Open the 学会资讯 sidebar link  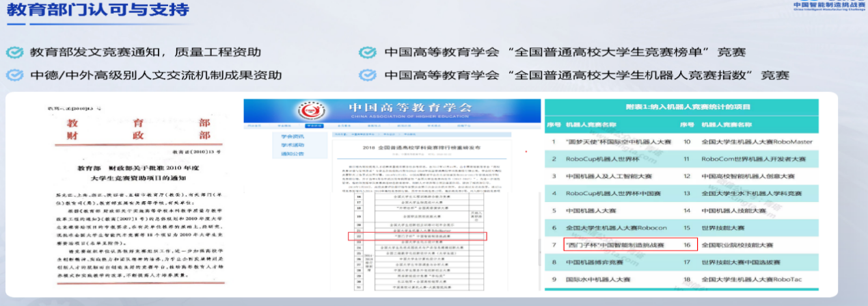(293, 136)
